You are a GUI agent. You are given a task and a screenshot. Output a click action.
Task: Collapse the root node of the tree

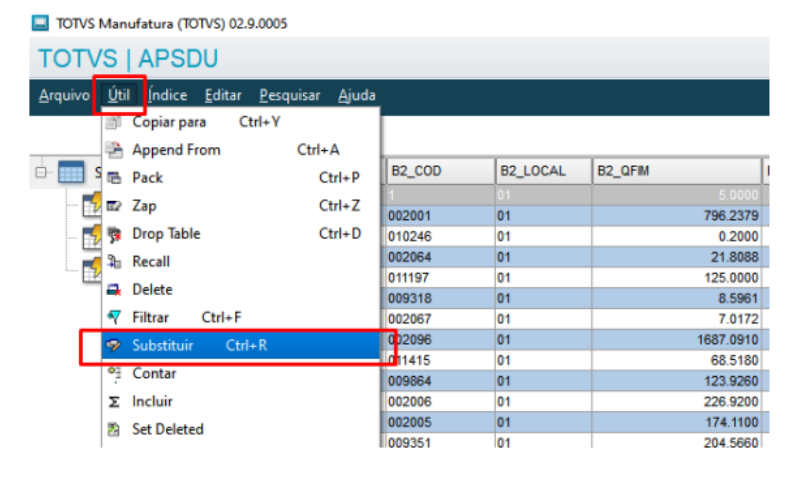click(x=41, y=172)
